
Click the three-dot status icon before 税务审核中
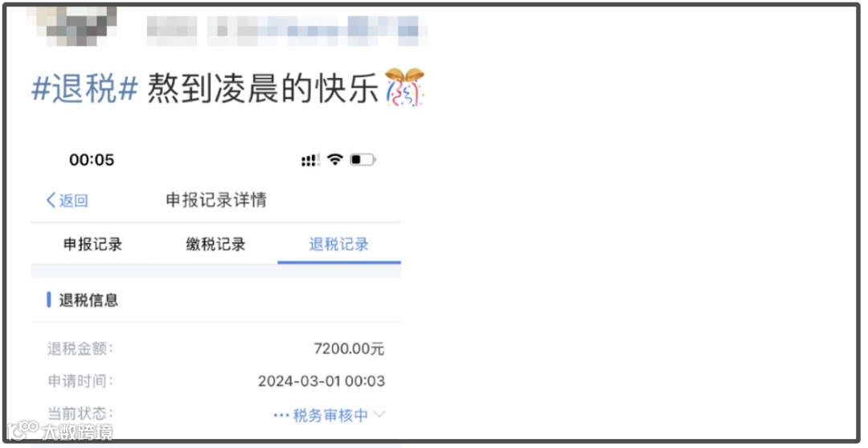(x=281, y=415)
